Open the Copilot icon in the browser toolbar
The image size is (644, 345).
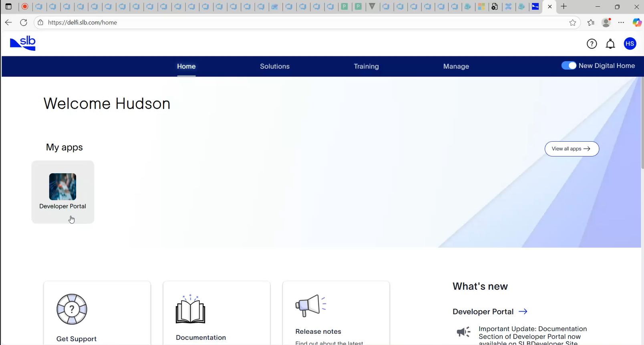[x=637, y=22]
